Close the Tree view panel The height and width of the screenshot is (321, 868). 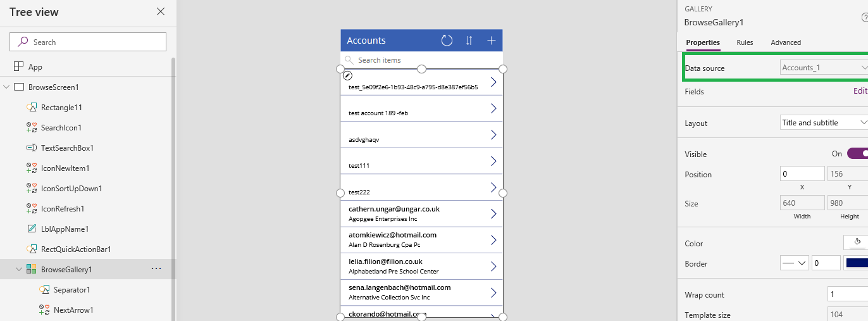(161, 11)
